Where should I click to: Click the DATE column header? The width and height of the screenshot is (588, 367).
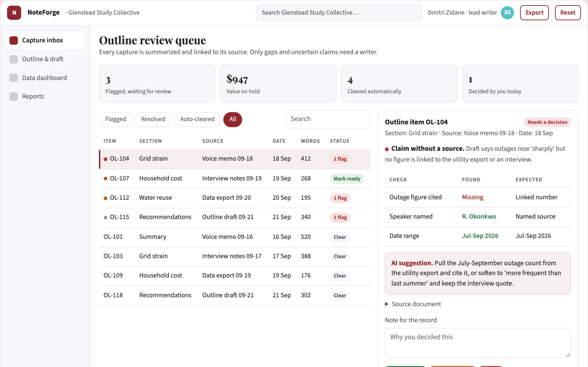pos(279,141)
